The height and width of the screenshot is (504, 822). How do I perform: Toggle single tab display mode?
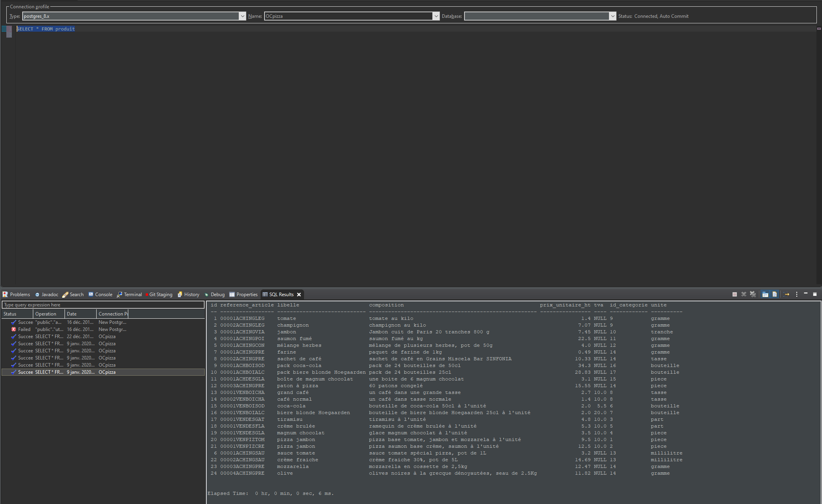(x=765, y=294)
